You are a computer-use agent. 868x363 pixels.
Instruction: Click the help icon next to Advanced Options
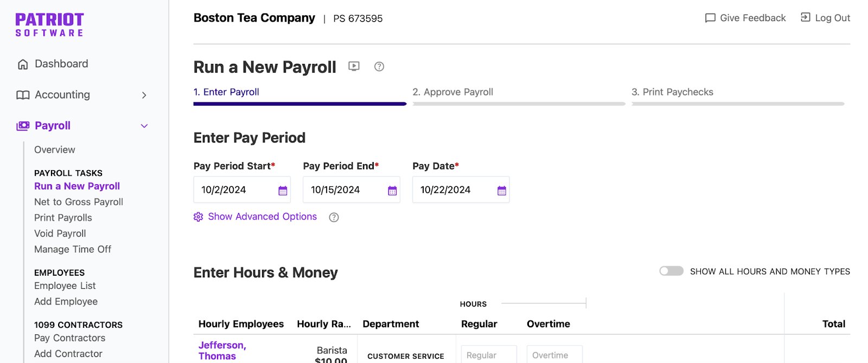334,217
